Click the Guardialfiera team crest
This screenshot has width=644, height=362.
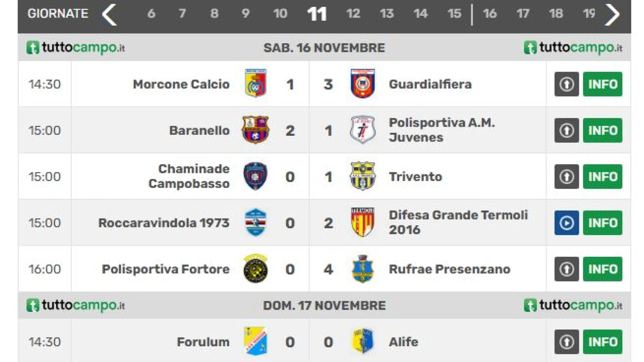pyautogui.click(x=363, y=83)
